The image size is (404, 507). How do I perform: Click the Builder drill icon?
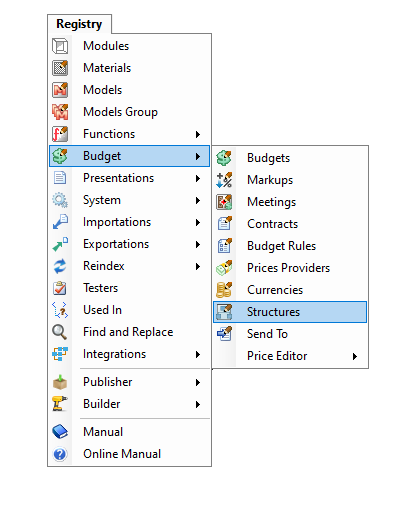pyautogui.click(x=60, y=404)
